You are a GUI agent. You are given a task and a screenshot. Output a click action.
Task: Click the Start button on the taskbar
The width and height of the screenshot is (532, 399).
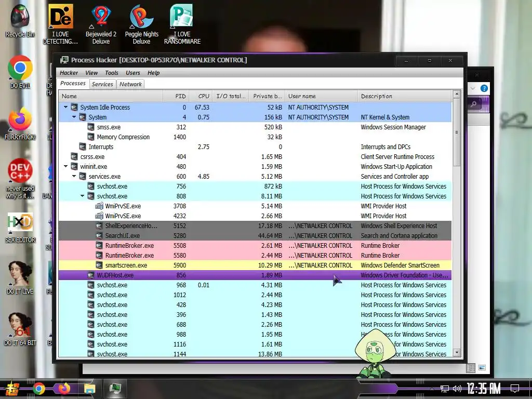(x=12, y=389)
